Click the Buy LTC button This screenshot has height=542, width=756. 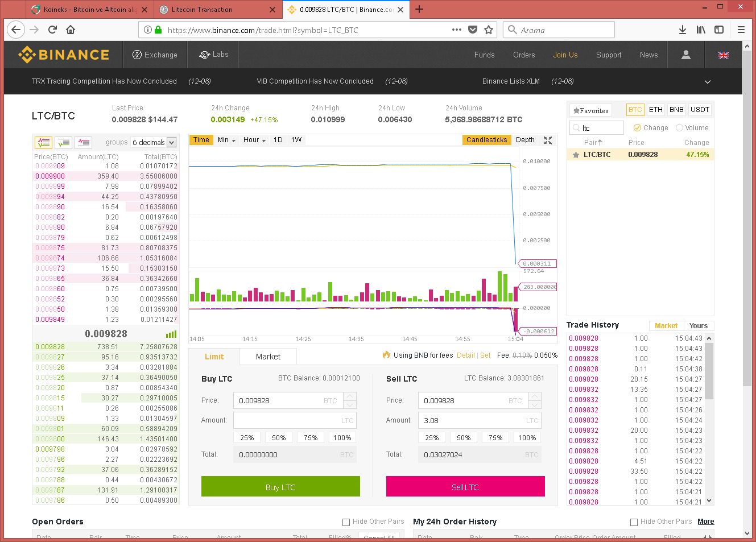pyautogui.click(x=280, y=486)
